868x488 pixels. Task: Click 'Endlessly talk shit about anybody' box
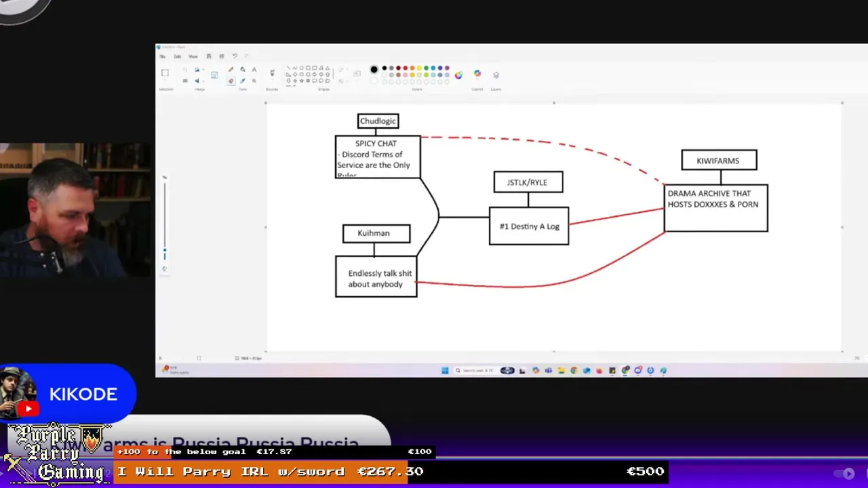click(x=376, y=277)
